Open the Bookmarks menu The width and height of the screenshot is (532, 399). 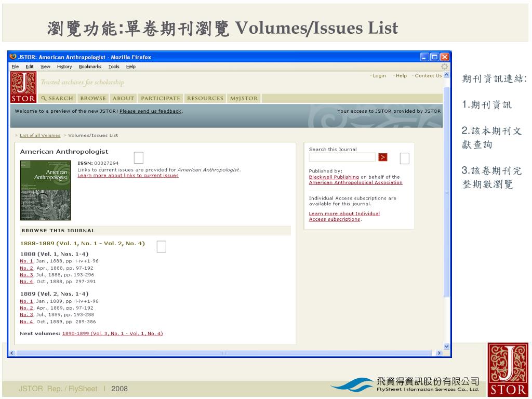(90, 66)
